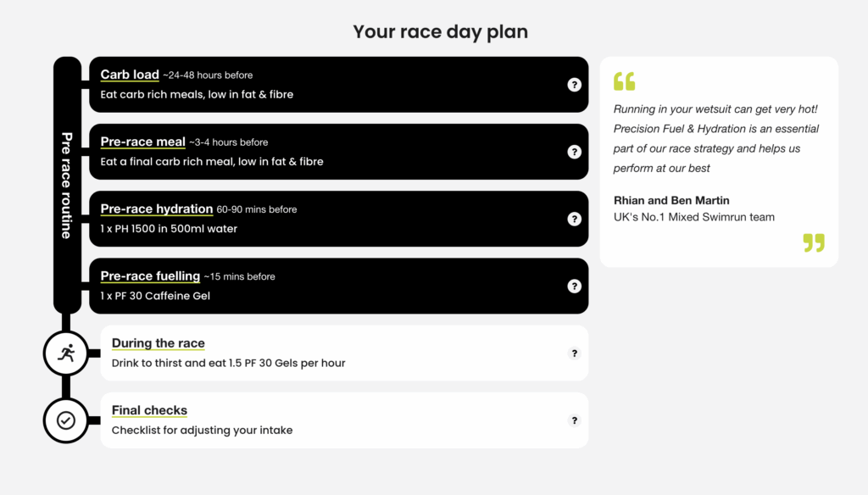Click the help icon for Pre-race fuelling
The height and width of the screenshot is (495, 868).
point(574,286)
